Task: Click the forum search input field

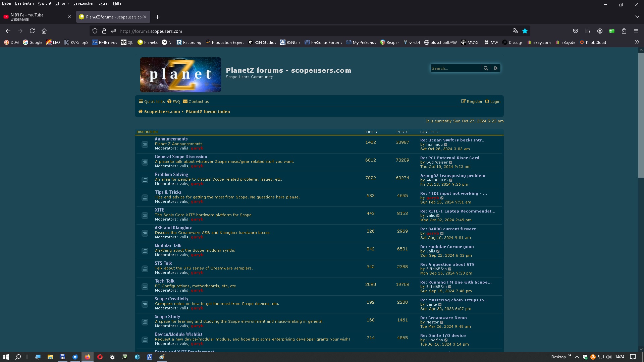Action: tap(455, 68)
